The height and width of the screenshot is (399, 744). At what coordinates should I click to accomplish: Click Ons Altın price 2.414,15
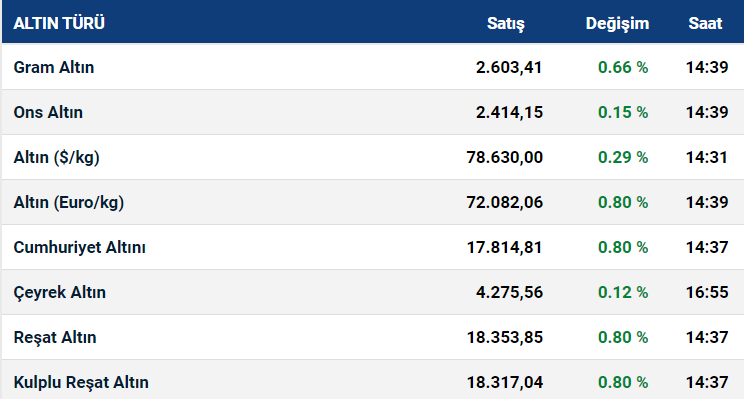(x=509, y=112)
